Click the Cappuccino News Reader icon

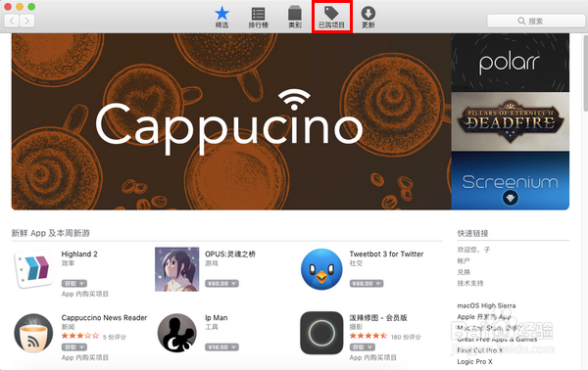33,334
